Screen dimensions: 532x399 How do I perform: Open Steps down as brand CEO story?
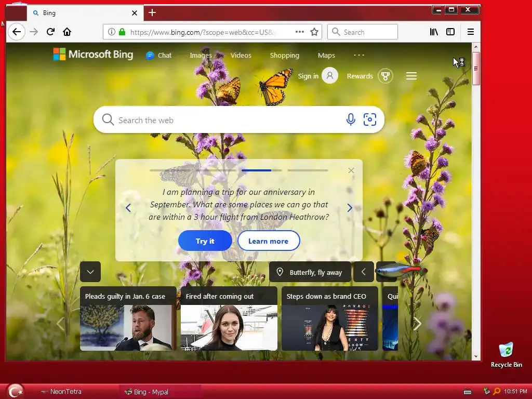330,318
